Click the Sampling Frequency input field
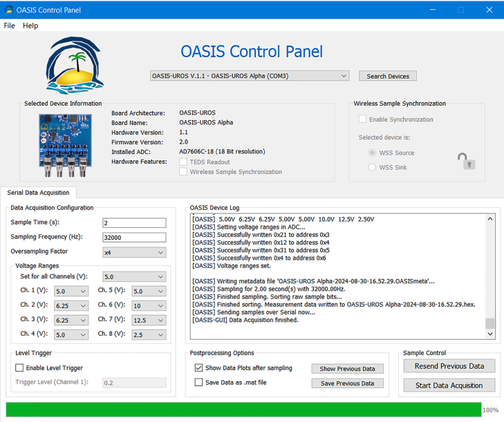Screen dimensions: 504x422 134,238
